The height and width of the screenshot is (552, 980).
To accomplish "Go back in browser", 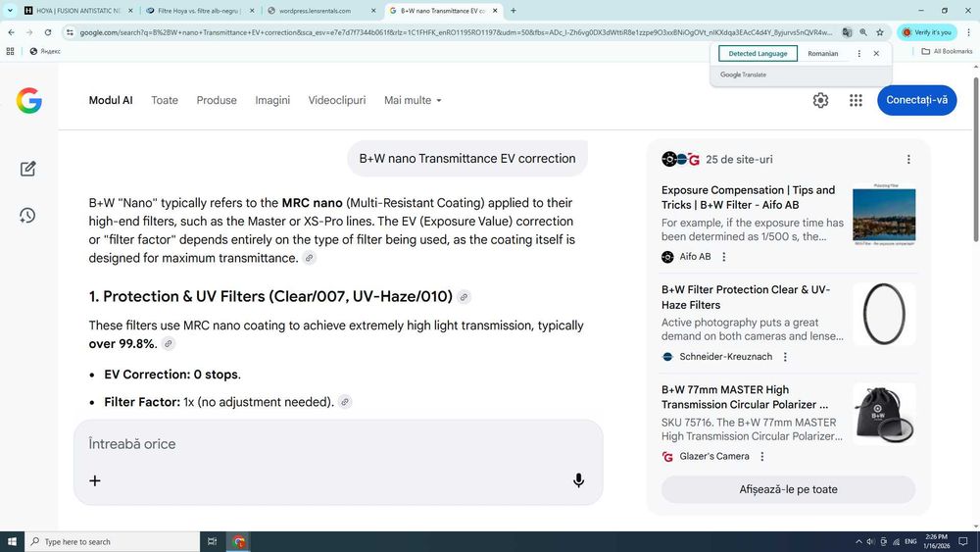I will pyautogui.click(x=11, y=32).
